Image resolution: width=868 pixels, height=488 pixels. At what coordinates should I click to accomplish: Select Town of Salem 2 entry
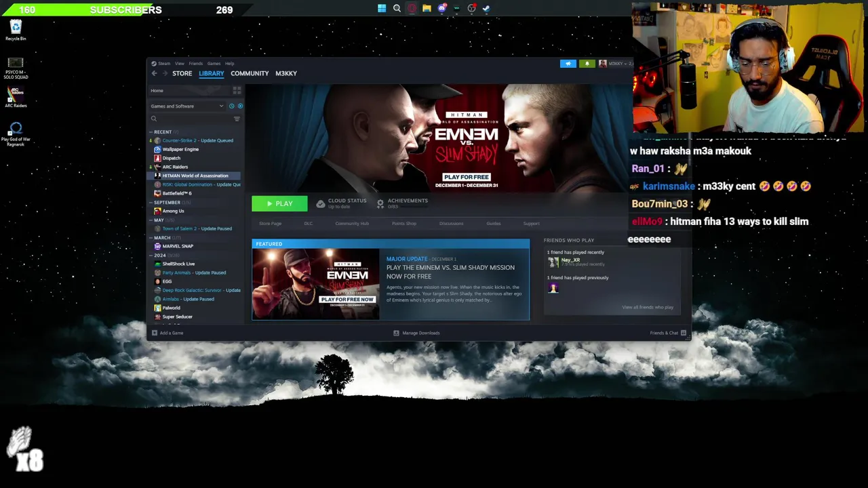(195, 228)
